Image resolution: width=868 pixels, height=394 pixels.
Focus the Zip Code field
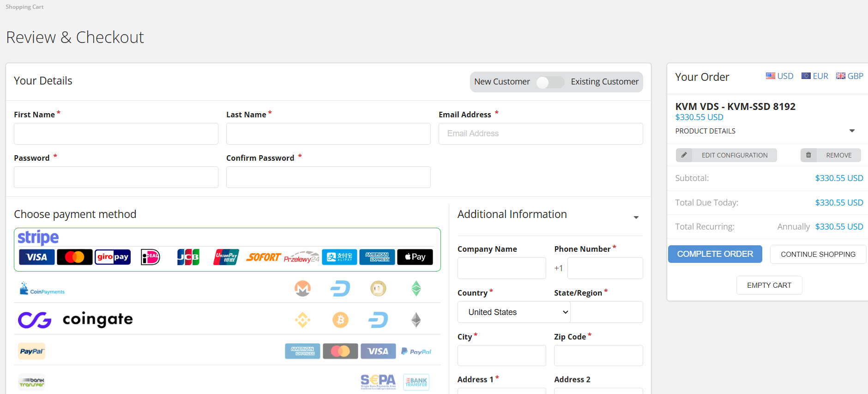[x=598, y=356]
